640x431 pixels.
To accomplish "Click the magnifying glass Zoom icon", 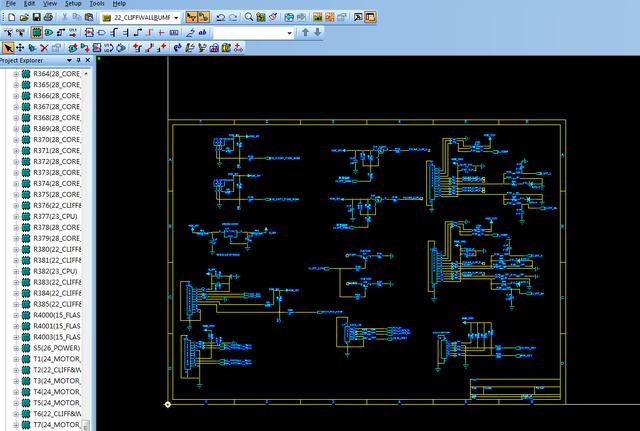I will click(x=249, y=17).
